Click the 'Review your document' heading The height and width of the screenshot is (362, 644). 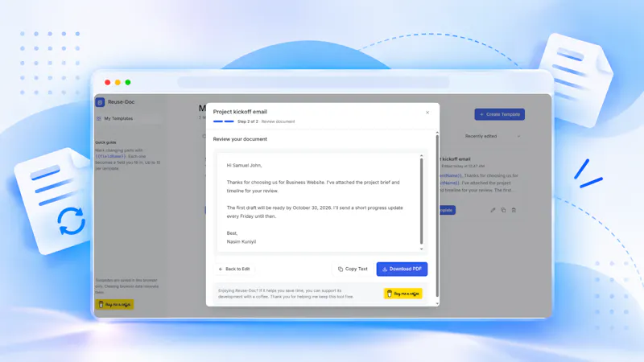[x=240, y=139]
